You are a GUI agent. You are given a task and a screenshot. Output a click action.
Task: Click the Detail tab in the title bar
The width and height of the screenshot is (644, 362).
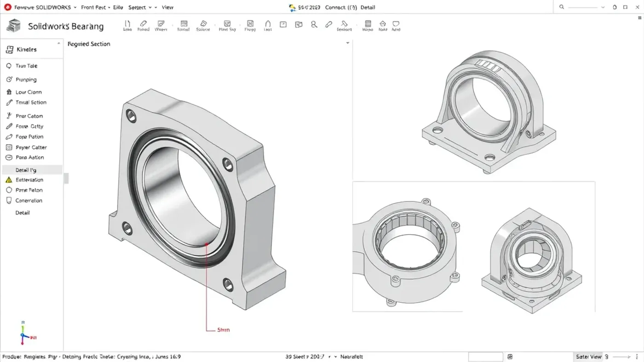[x=368, y=7]
